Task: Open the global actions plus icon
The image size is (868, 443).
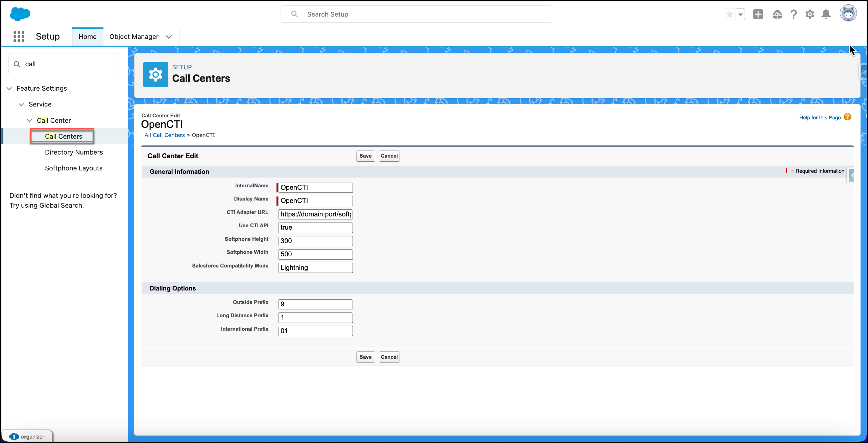Action: tap(758, 14)
